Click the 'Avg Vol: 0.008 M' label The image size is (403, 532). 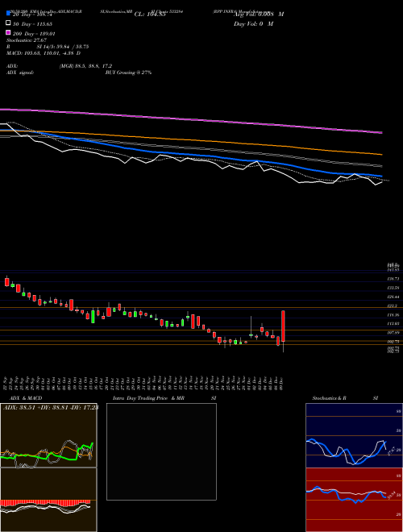click(x=259, y=15)
